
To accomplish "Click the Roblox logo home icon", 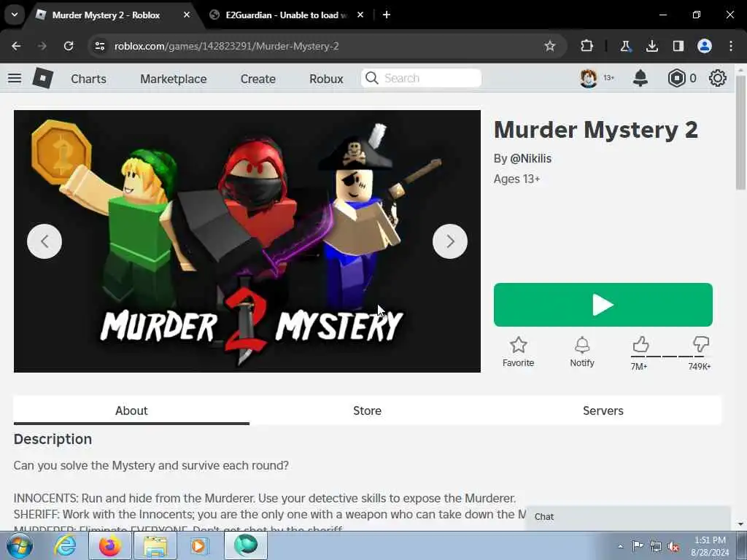I will 42,78.
